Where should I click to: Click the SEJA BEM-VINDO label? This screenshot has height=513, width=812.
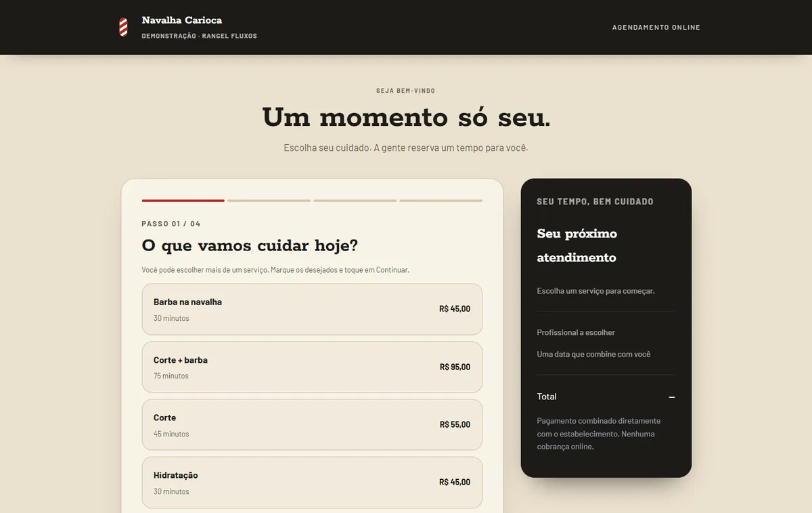coord(406,91)
